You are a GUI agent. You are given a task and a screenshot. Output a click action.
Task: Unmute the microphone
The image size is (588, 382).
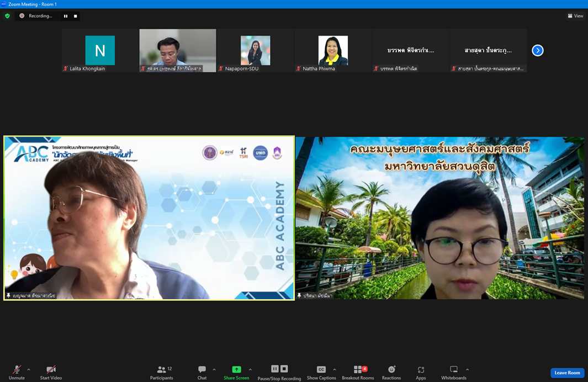click(17, 372)
